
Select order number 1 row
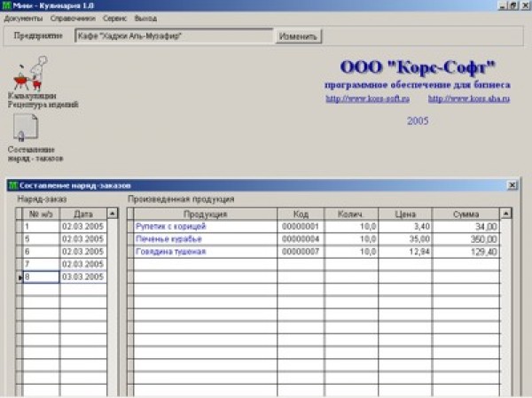pyautogui.click(x=41, y=227)
